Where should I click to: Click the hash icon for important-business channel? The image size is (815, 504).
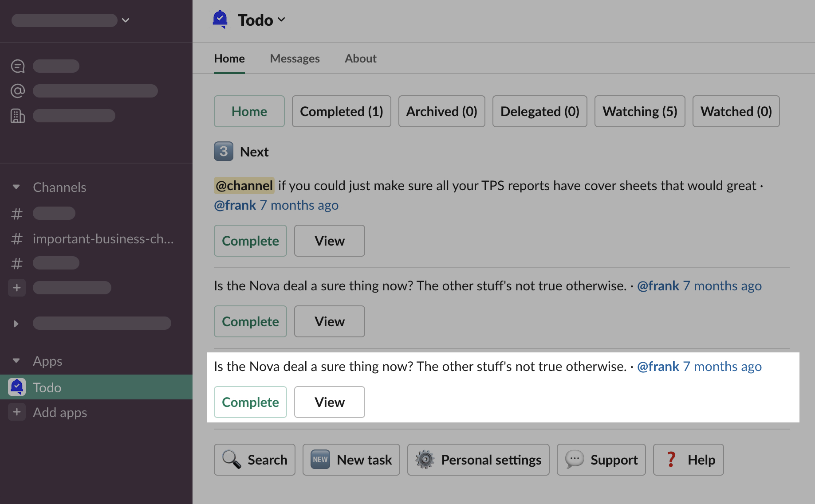[17, 239]
